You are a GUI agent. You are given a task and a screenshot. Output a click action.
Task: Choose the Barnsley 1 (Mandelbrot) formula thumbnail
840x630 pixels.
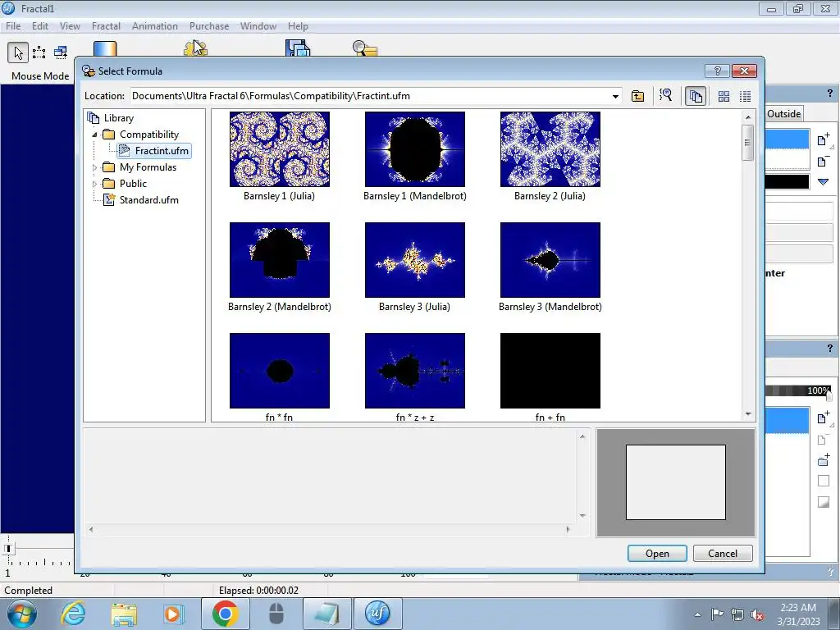[x=415, y=149]
